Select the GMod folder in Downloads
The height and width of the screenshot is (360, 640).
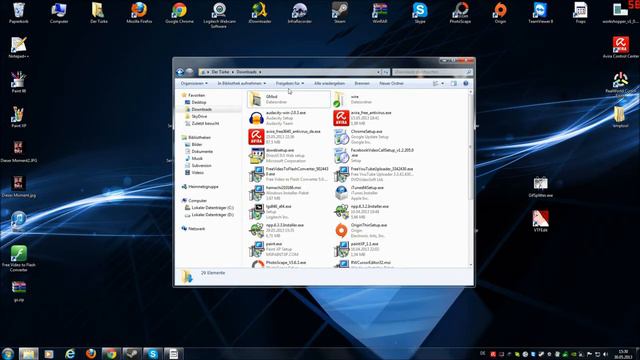coord(288,99)
